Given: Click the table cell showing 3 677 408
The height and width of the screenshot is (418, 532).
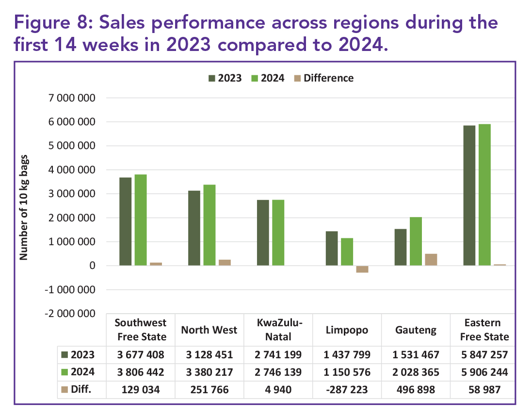Looking at the screenshot, I should coord(141,354).
